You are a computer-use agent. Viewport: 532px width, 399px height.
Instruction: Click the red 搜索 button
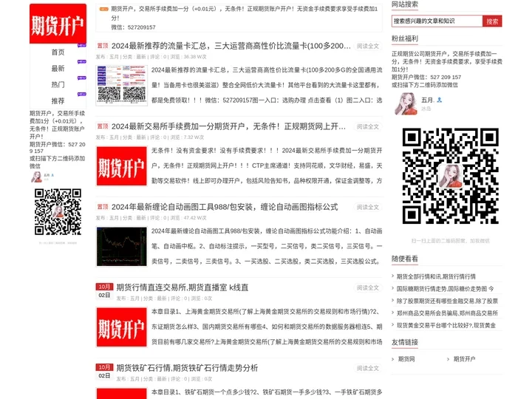pyautogui.click(x=492, y=21)
